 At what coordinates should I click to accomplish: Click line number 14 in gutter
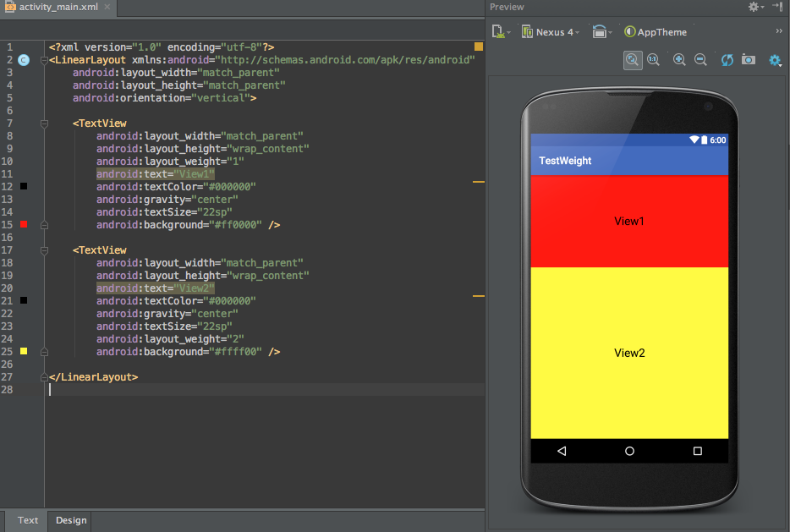pyautogui.click(x=7, y=212)
